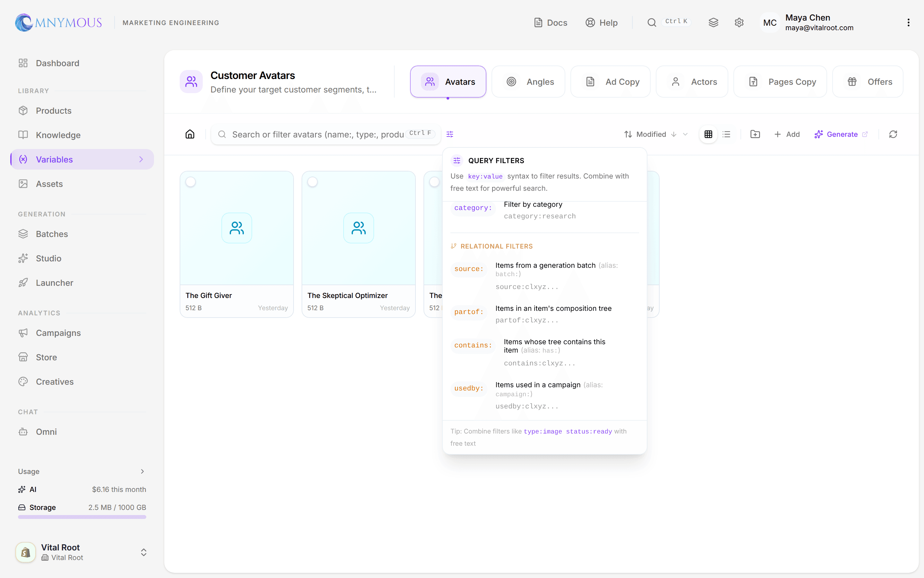Click the Launcher rocket icon
Image resolution: width=924 pixels, height=578 pixels.
(23, 283)
